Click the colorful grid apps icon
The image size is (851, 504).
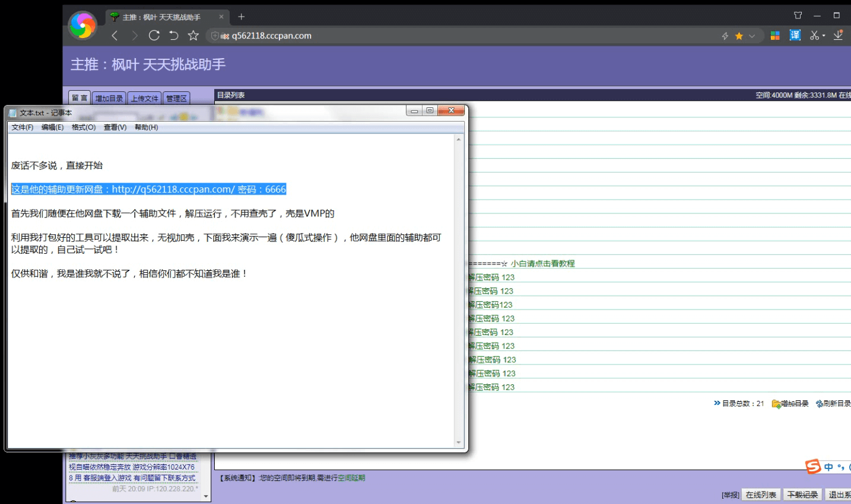pyautogui.click(x=775, y=36)
